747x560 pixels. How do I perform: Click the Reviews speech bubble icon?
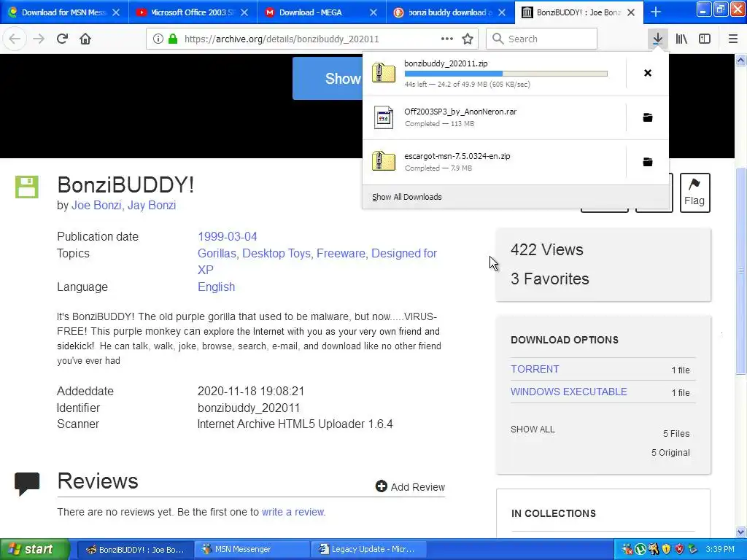[x=27, y=484]
